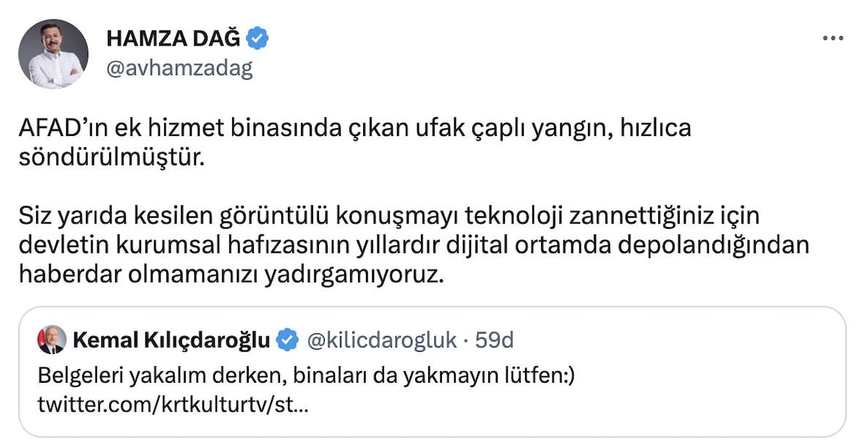868x445 pixels.
Task: Open the @kilicdarogluk handle
Action: point(383,340)
